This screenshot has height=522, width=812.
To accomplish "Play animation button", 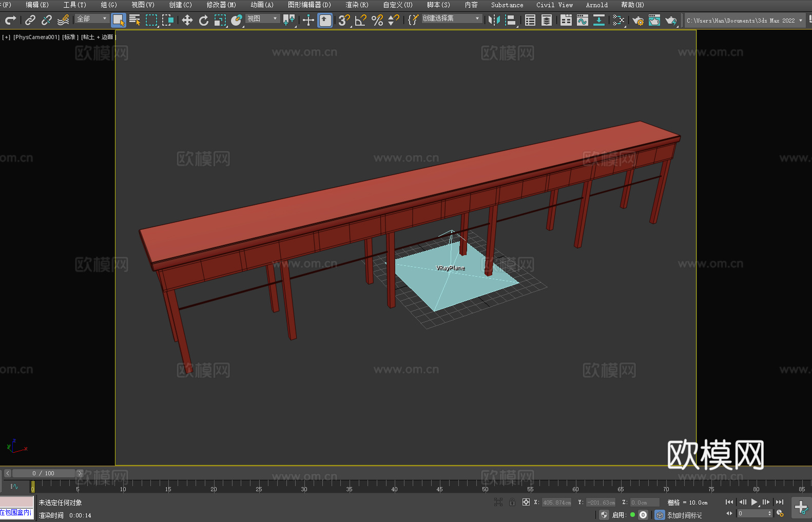I will pyautogui.click(x=754, y=502).
